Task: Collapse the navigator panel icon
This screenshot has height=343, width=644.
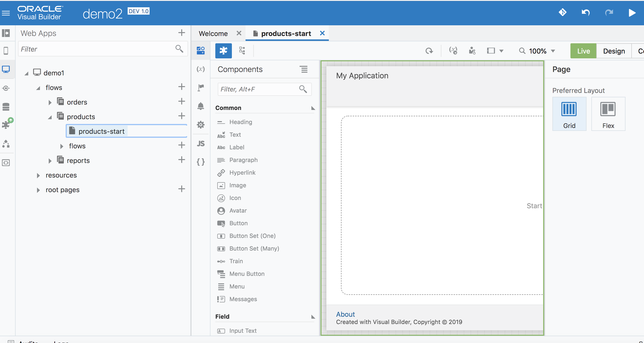Action: pyautogui.click(x=6, y=33)
